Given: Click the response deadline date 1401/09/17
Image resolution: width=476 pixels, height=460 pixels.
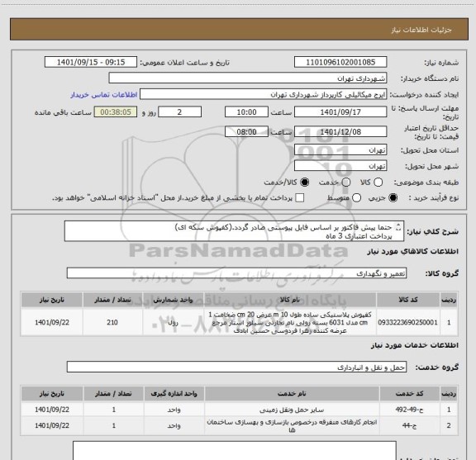Looking at the screenshot, I should click(x=340, y=112).
